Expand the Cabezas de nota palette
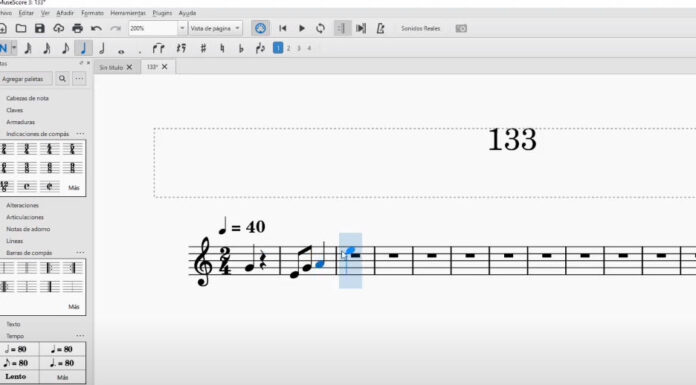 28,98
